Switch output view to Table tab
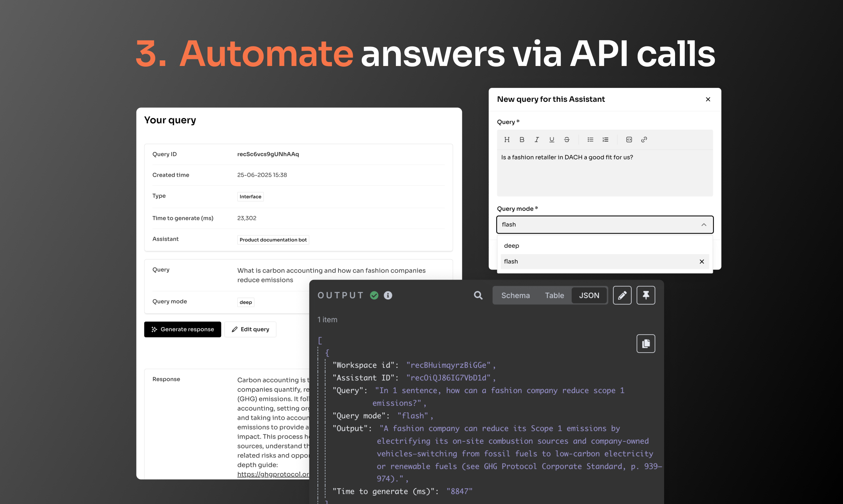 [554, 295]
